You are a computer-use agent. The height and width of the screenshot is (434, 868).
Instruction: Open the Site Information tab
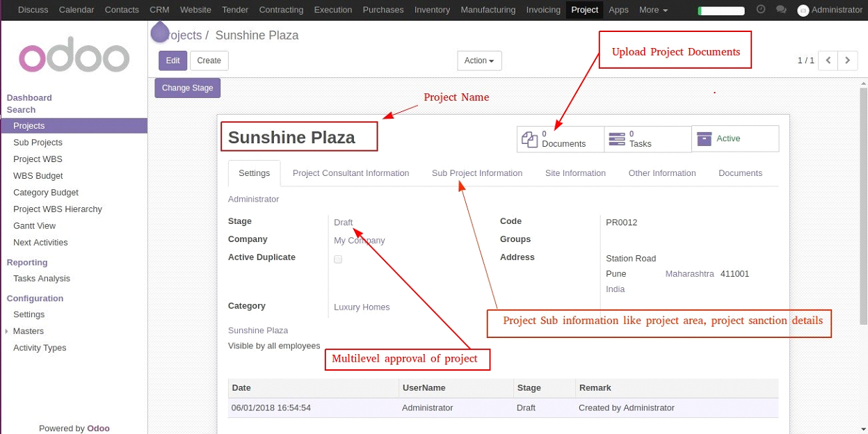575,173
